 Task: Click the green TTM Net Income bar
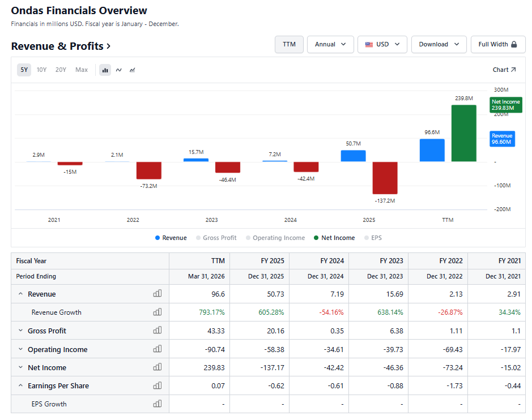463,133
